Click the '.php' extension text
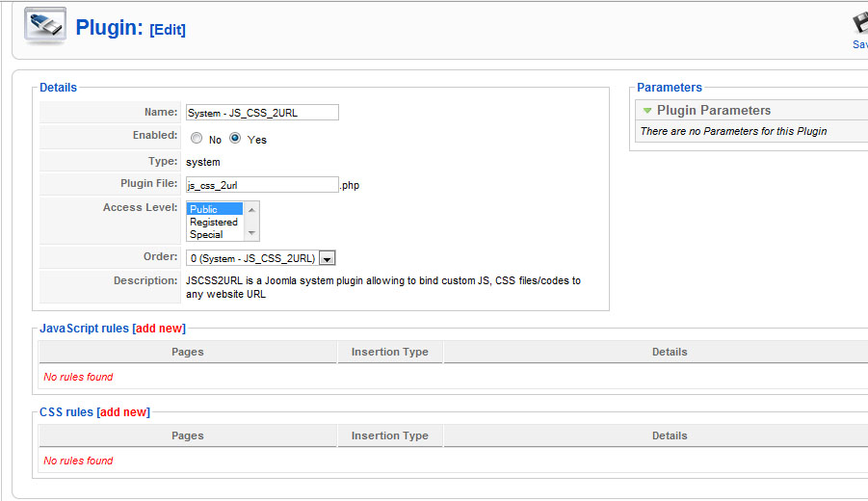The width and height of the screenshot is (868, 501). coord(350,185)
